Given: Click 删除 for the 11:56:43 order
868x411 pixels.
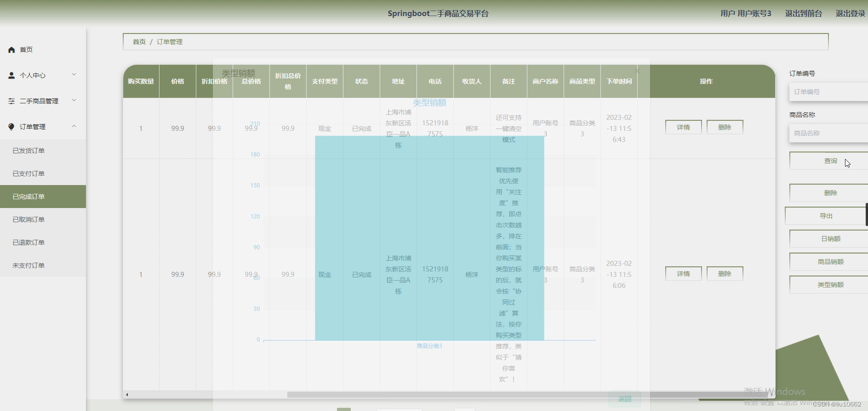Looking at the screenshot, I should [x=725, y=127].
